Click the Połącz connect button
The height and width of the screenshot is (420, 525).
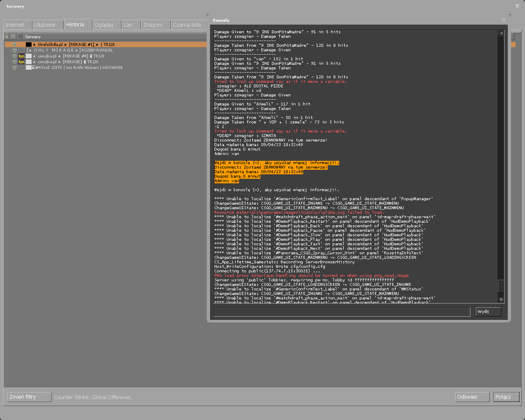coord(506,397)
